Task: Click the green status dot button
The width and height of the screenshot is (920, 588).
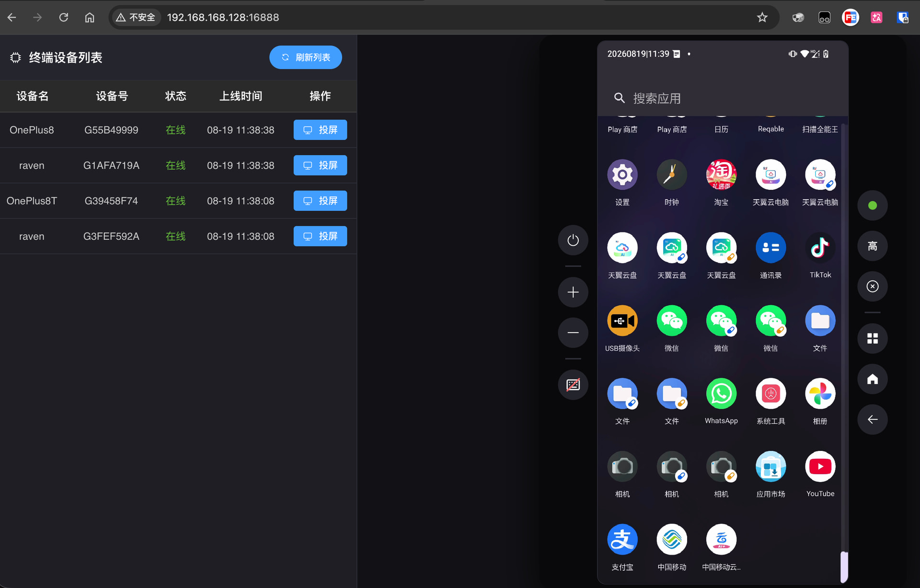Action: click(x=873, y=206)
